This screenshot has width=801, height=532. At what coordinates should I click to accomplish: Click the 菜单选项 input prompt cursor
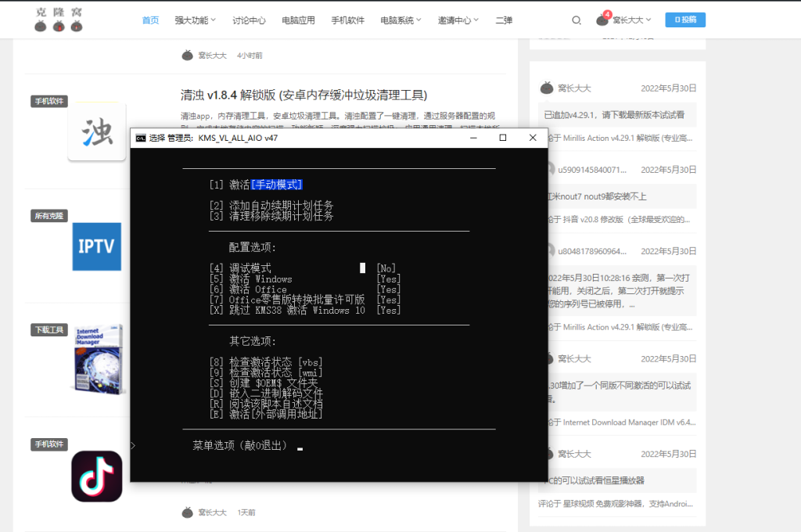pyautogui.click(x=300, y=449)
